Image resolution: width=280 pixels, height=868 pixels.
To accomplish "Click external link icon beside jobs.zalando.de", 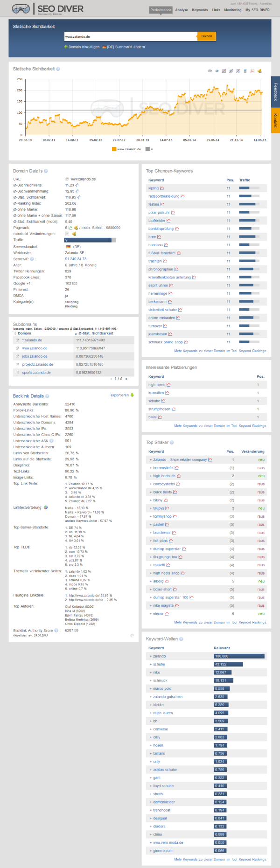I will (x=17, y=356).
